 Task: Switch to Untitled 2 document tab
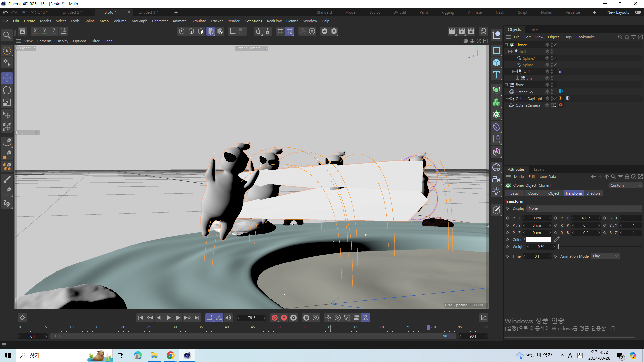[x=72, y=12]
